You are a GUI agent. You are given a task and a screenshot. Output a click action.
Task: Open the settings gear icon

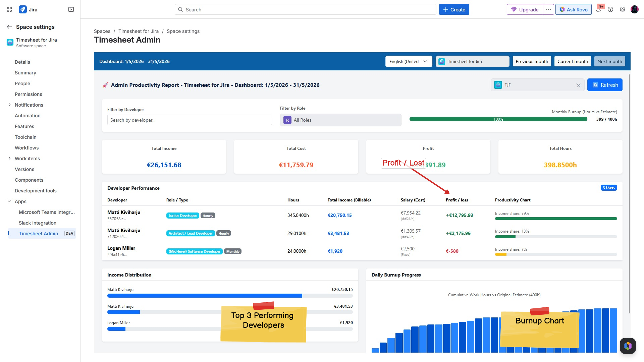tap(623, 9)
